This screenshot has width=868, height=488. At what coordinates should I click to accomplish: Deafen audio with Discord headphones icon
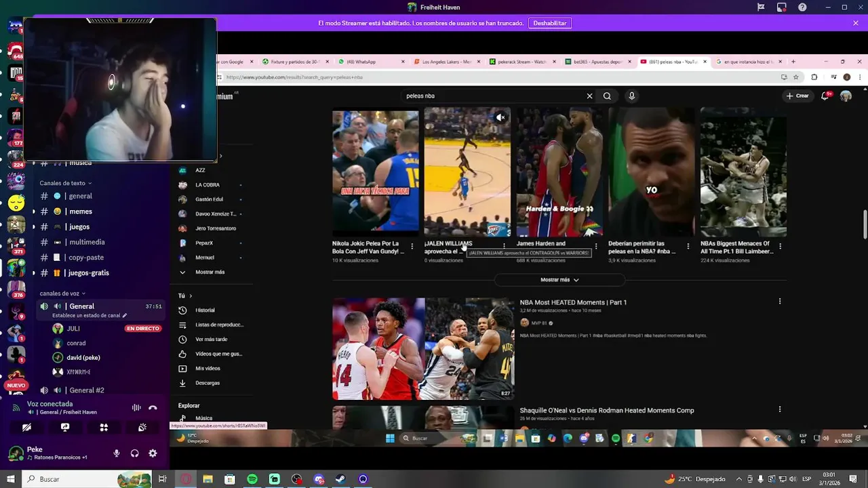click(135, 453)
